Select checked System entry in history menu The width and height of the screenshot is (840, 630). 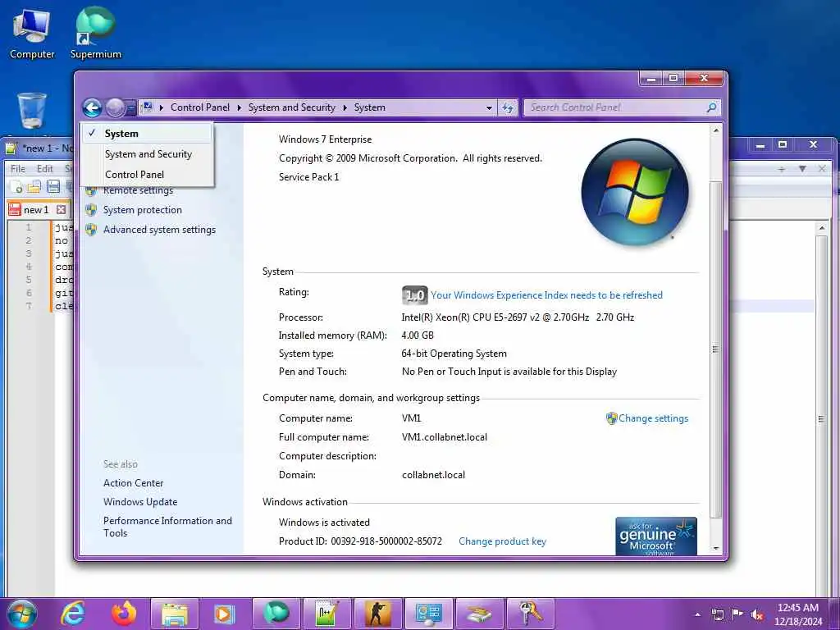(148, 134)
